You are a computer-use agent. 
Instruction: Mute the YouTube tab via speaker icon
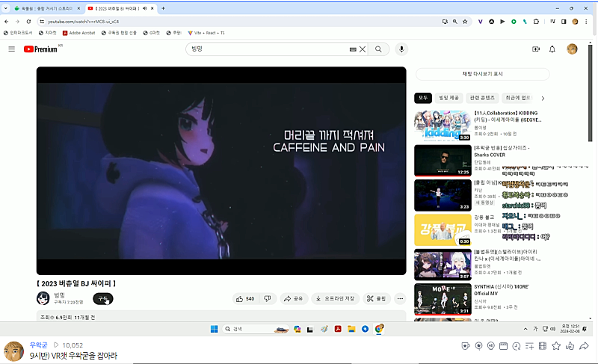[x=144, y=8]
